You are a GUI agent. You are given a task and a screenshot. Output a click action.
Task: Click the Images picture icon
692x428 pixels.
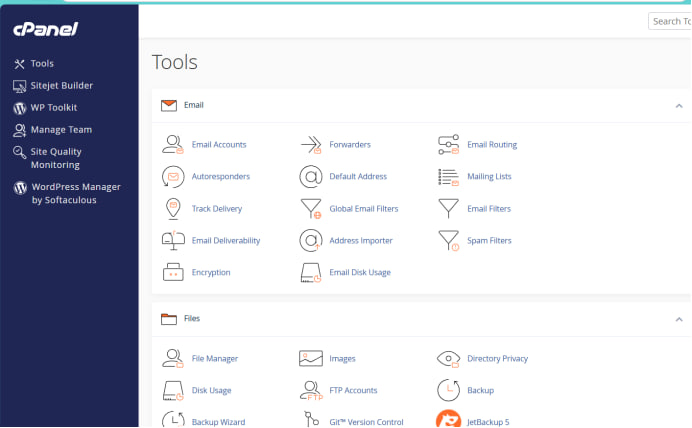click(311, 358)
